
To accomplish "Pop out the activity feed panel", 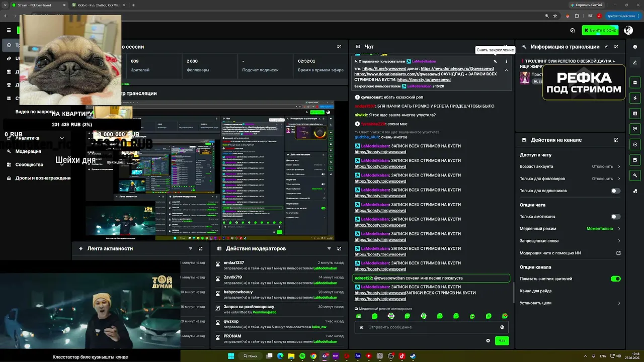I will (x=200, y=248).
